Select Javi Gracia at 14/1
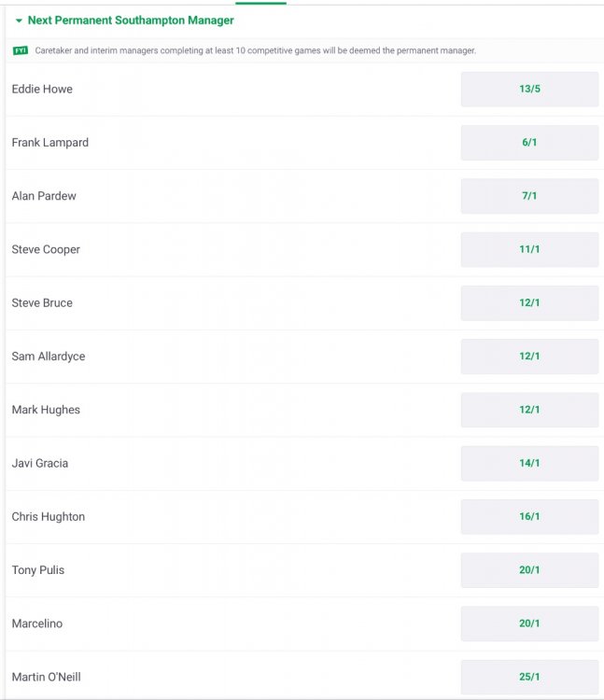Screen dimensions: 604x700 click(529, 463)
